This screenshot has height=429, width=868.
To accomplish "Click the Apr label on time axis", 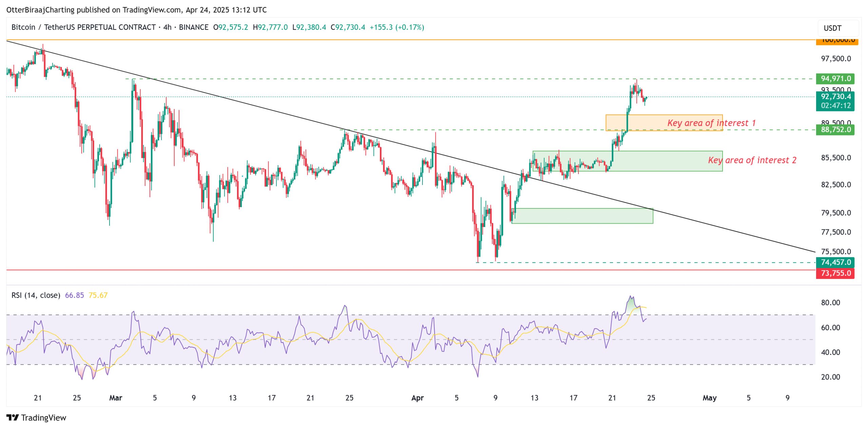I will [417, 398].
